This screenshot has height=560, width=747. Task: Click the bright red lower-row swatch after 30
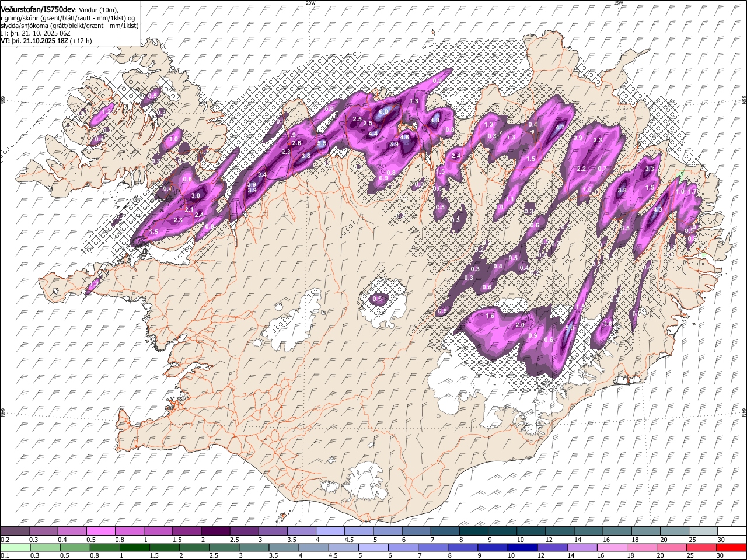(x=731, y=547)
